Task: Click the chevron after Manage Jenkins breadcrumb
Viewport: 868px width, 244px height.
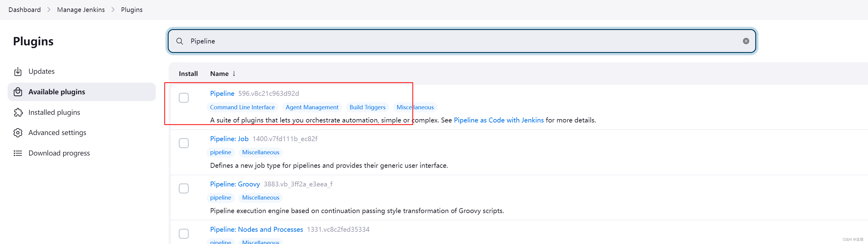Action: coord(113,10)
